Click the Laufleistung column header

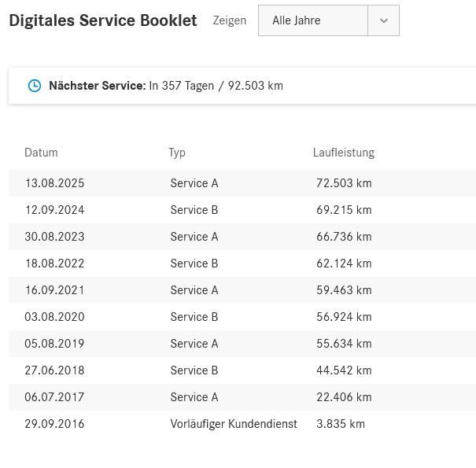(x=343, y=153)
